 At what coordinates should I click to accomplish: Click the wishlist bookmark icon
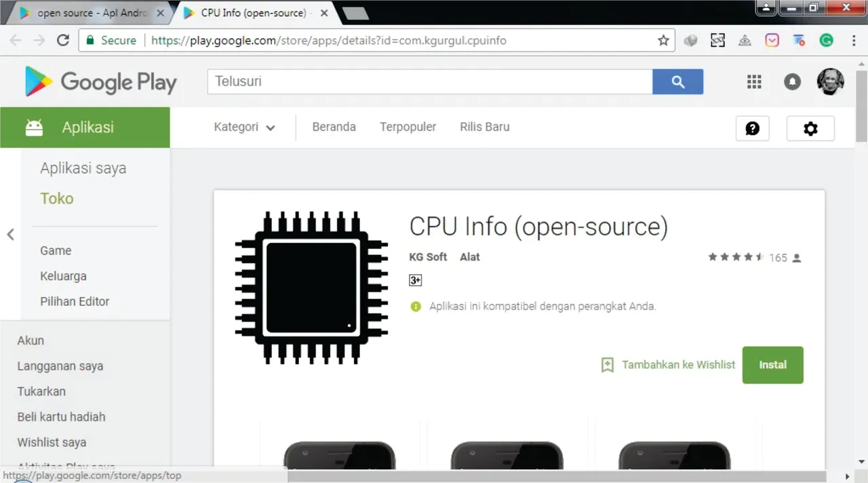pos(608,365)
